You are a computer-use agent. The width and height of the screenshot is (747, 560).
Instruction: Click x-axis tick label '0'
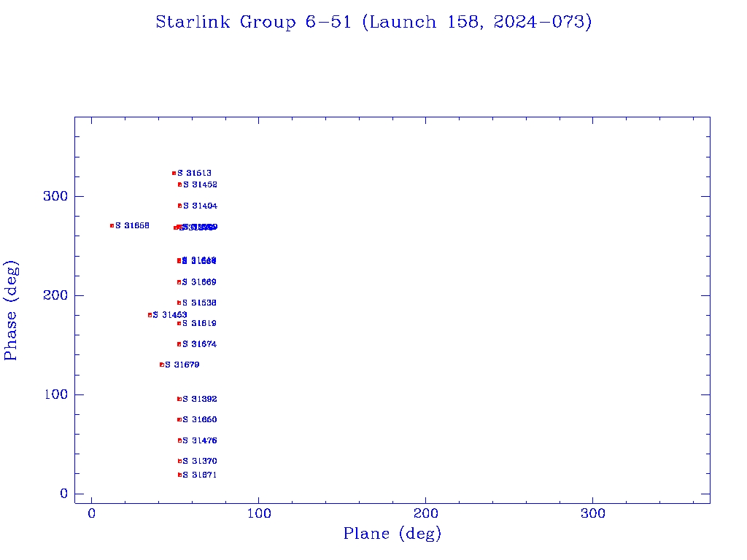click(91, 513)
